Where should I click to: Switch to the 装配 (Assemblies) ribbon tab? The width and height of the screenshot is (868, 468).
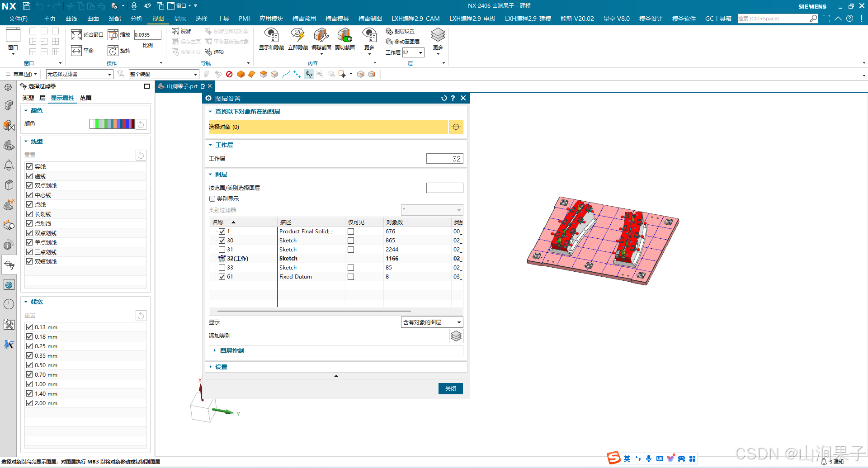115,19
